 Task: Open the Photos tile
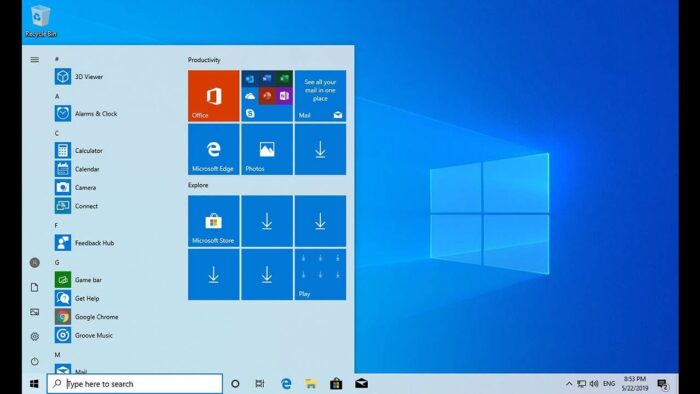(x=267, y=149)
